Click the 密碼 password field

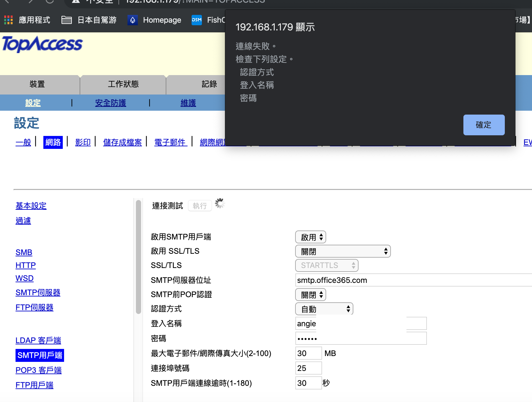point(361,339)
